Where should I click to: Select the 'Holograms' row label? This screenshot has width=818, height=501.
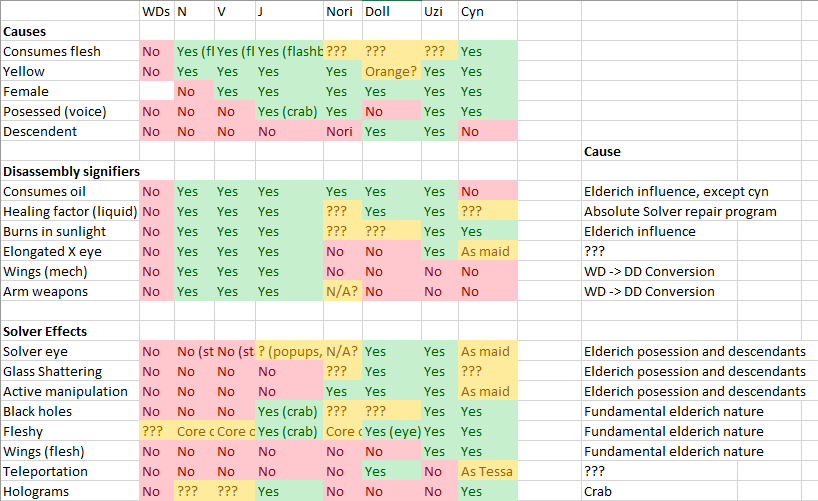coord(70,491)
